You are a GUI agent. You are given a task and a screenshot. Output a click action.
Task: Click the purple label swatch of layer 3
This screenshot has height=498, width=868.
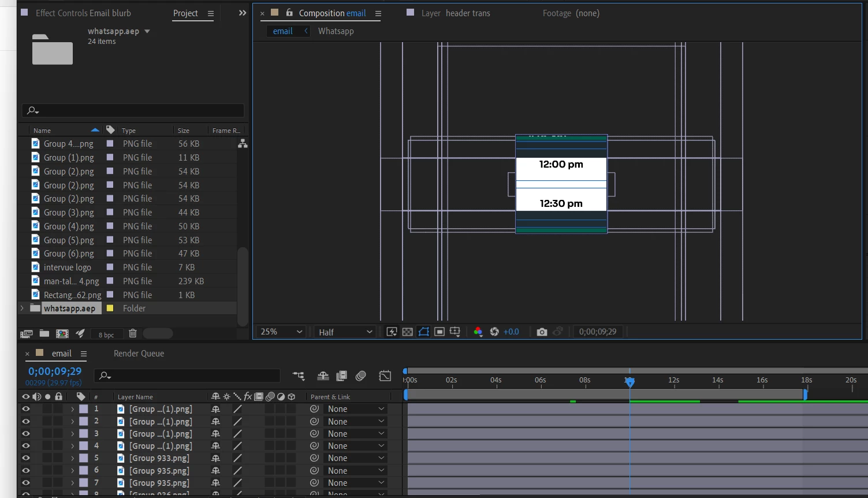(84, 434)
